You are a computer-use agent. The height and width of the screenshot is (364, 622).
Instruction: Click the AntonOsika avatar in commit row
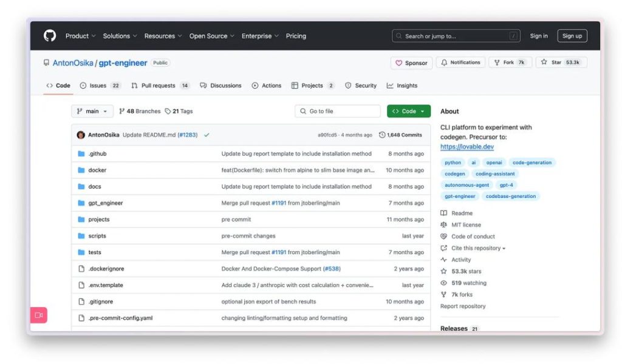pyautogui.click(x=81, y=135)
